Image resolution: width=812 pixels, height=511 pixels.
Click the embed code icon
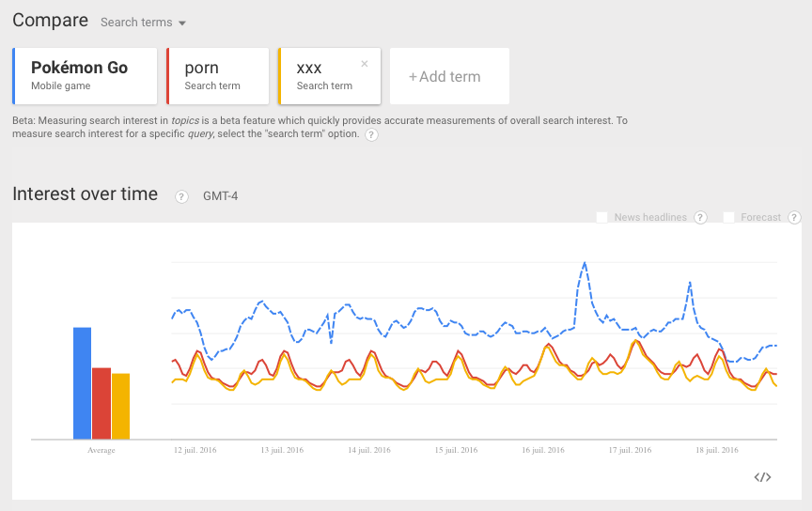[762, 477]
